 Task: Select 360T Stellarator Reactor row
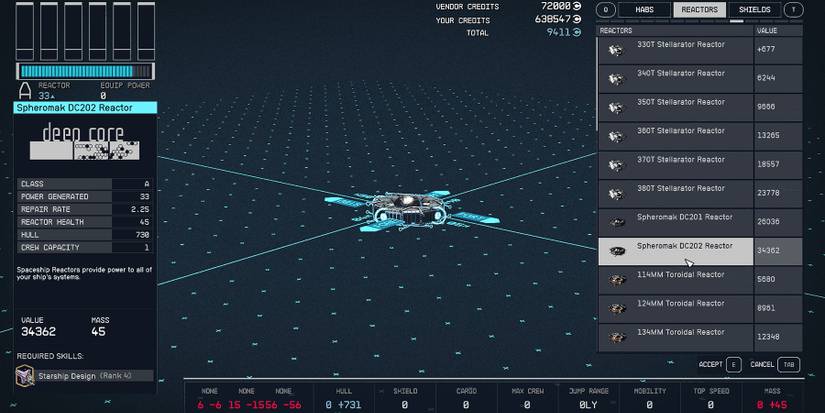700,137
